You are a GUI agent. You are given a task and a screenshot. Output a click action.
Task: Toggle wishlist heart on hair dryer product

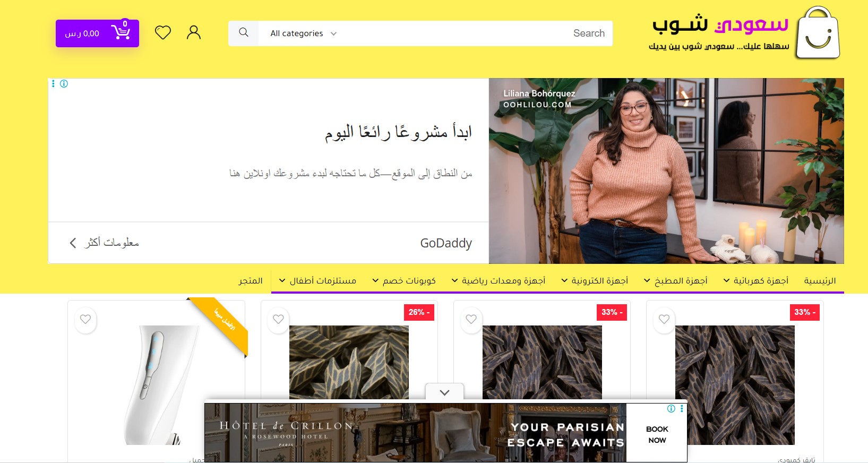85,320
